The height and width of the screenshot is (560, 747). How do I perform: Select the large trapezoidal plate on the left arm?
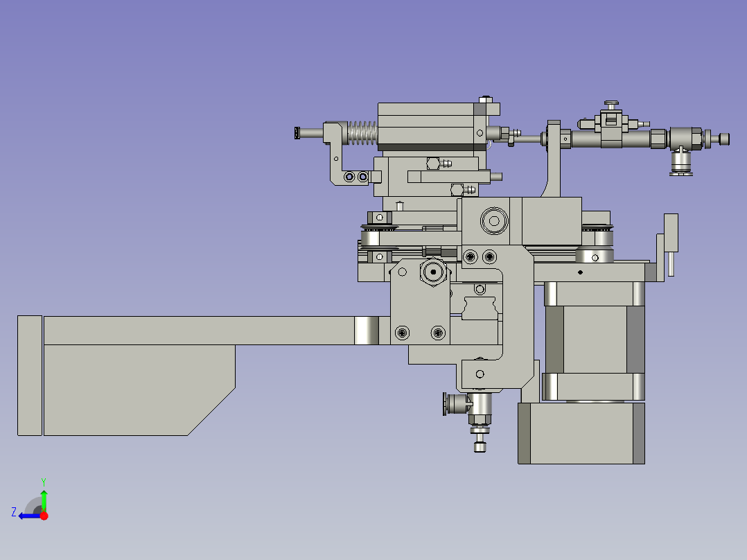(x=139, y=390)
